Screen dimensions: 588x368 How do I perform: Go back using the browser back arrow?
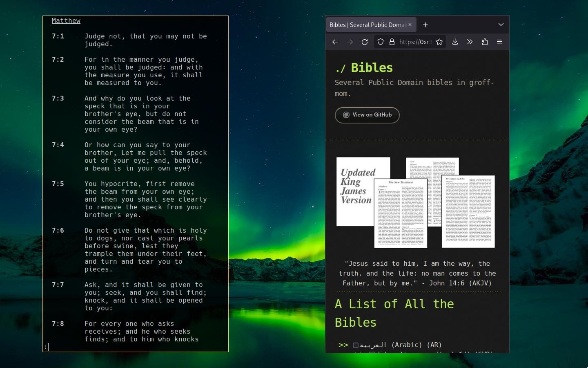[x=335, y=42]
